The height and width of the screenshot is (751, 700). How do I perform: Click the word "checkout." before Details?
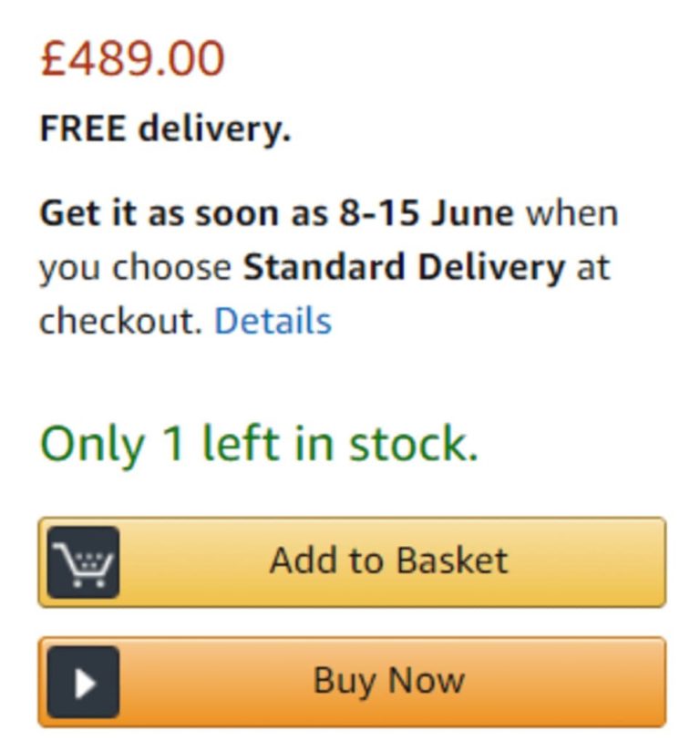pos(120,321)
